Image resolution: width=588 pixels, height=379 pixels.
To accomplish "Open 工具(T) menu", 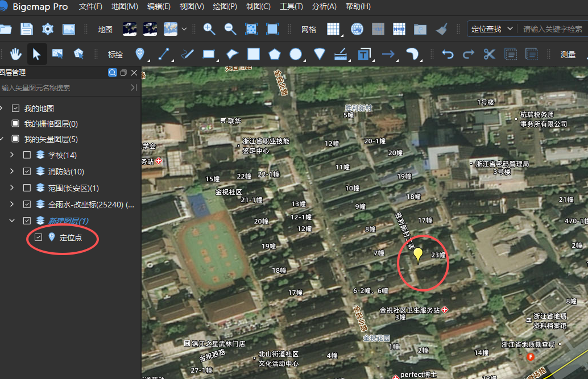I will pos(291,7).
